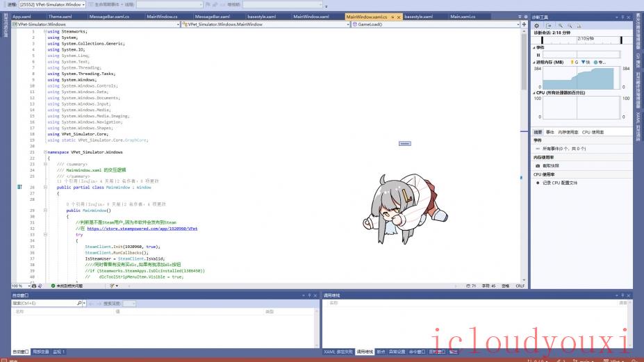The width and height of the screenshot is (644, 362).
Task: Switch to MainWindow.cs tab
Action: (x=163, y=17)
